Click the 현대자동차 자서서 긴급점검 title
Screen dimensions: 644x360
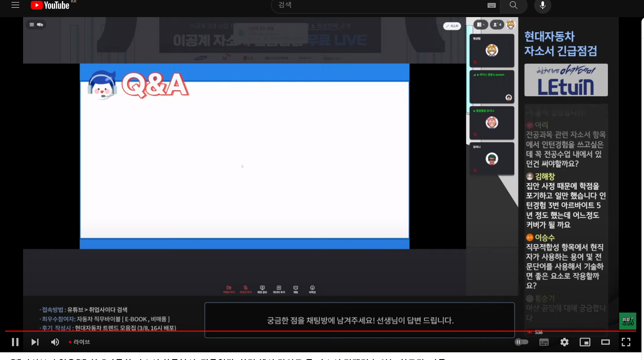click(561, 44)
